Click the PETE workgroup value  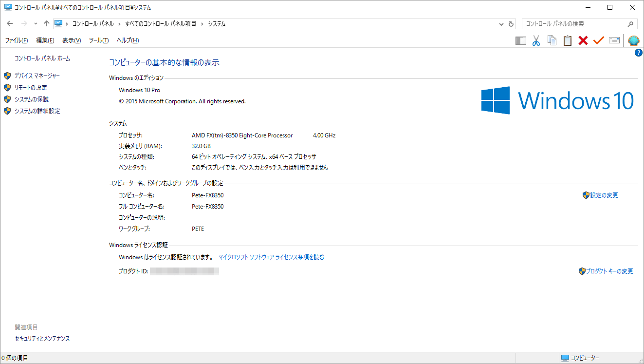[198, 229]
